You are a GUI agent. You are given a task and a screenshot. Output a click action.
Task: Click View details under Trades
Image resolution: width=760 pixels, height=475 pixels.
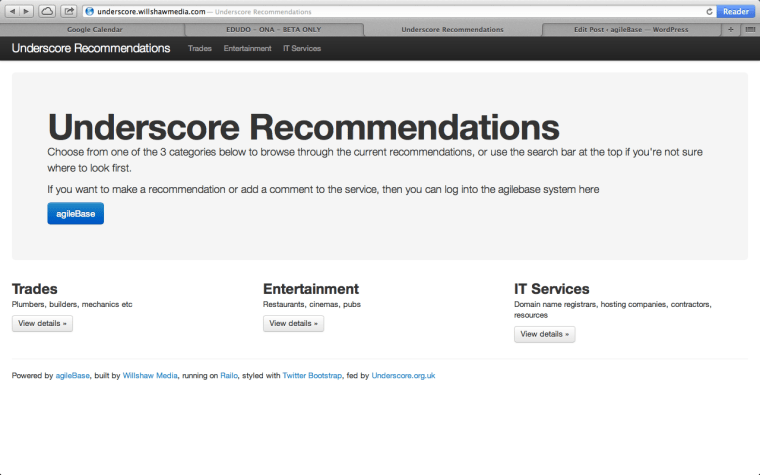point(42,323)
